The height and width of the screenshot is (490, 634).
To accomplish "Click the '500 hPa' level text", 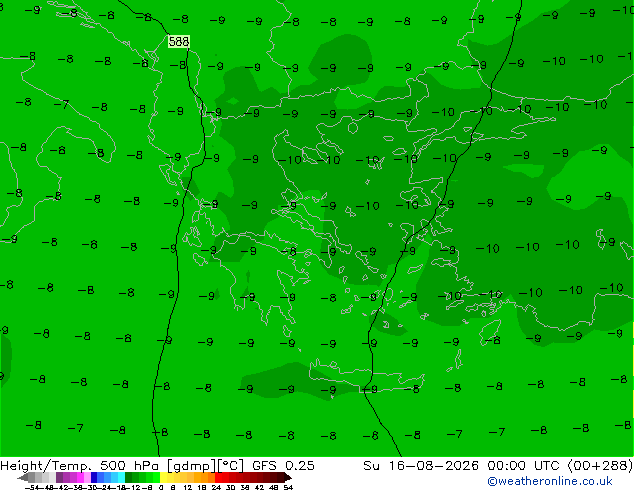I will [131, 465].
